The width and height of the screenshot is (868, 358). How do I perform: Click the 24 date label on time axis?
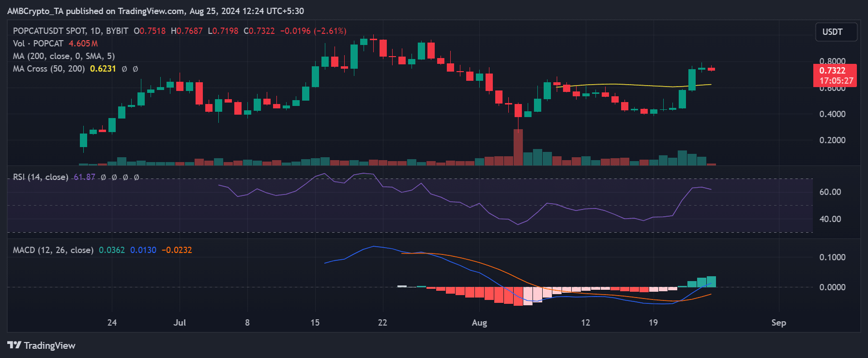tap(112, 323)
